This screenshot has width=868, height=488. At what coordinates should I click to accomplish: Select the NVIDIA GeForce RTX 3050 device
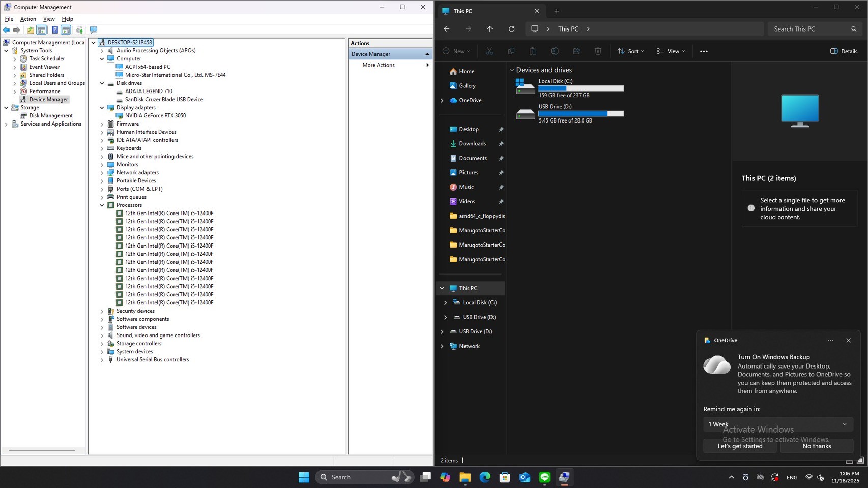point(155,116)
